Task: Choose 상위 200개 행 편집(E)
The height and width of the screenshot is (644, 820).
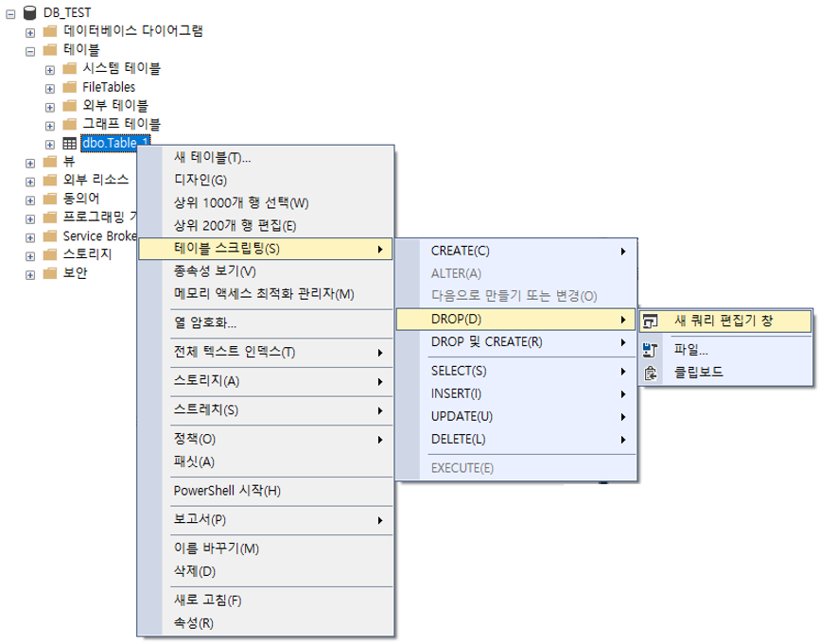Action: coord(266,226)
